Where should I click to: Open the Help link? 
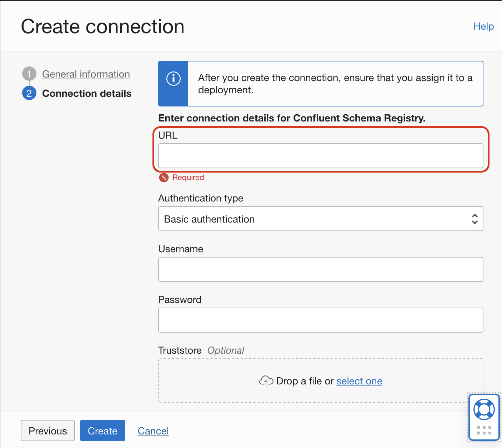click(x=483, y=26)
